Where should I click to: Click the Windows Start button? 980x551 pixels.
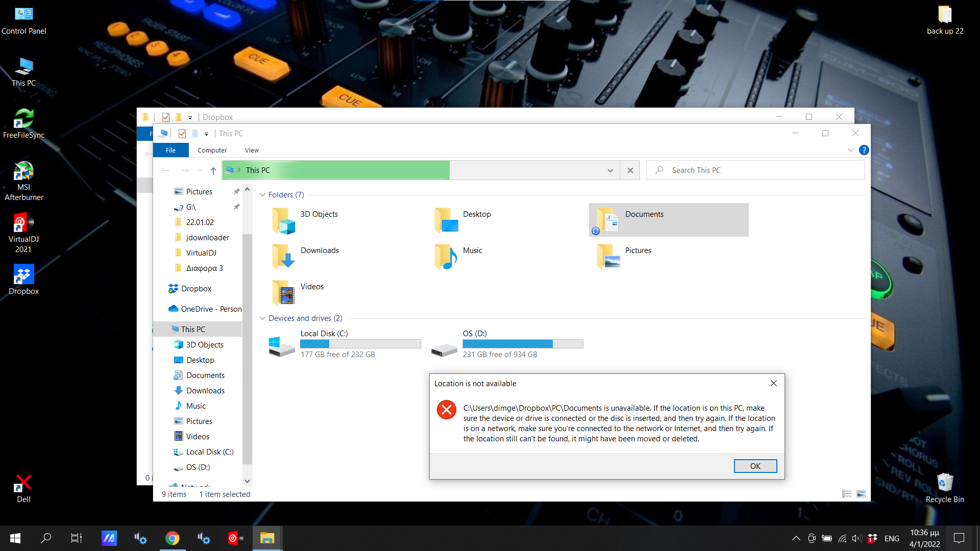[15, 538]
